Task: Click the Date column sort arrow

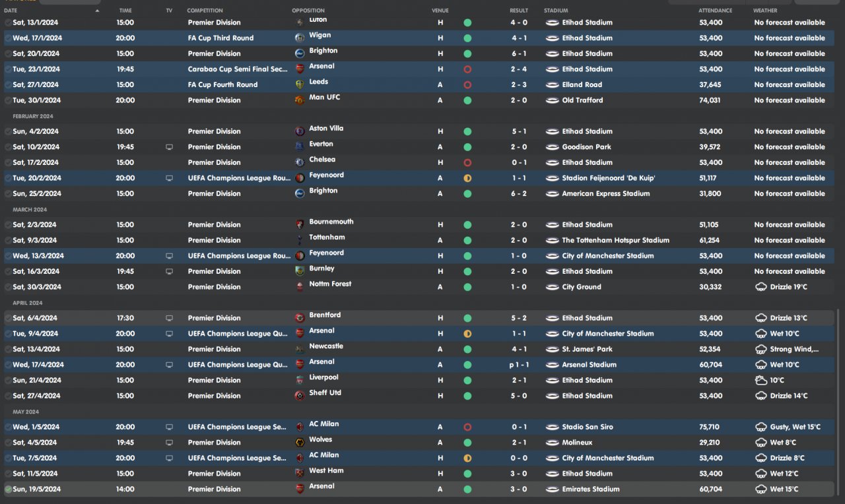Action: coord(98,11)
